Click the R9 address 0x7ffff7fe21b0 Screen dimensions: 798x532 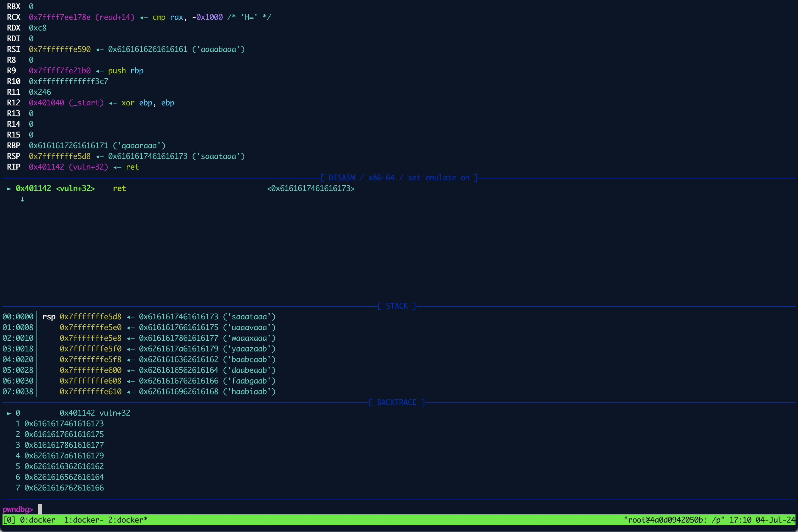coord(60,70)
